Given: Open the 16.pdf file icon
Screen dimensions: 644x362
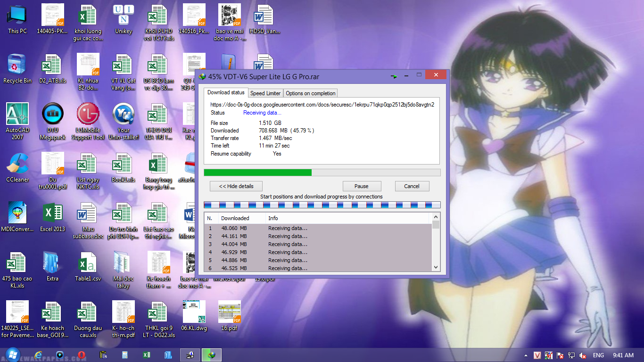Looking at the screenshot, I should (230, 316).
